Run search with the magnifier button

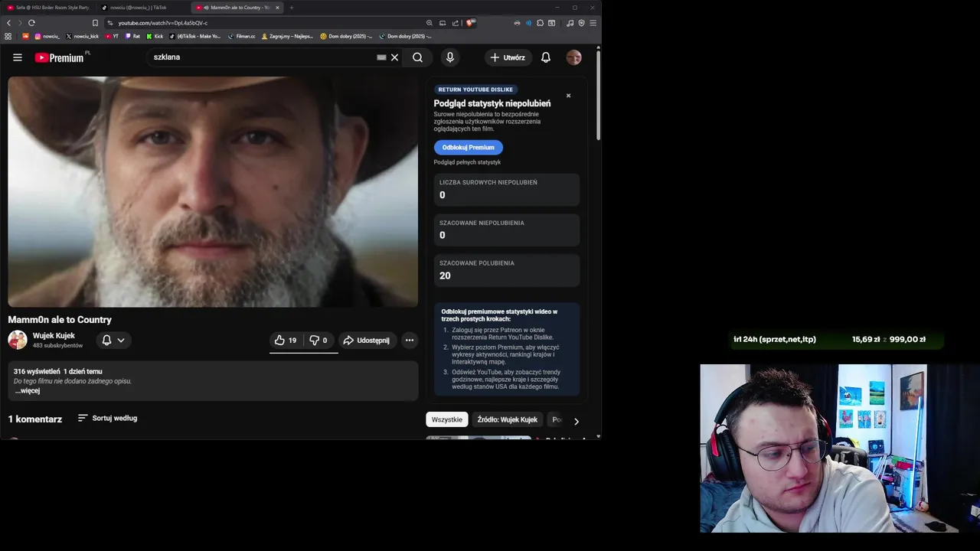[x=417, y=57]
